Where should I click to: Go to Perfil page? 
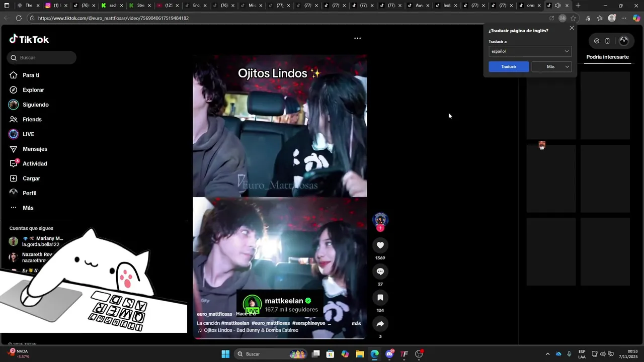pyautogui.click(x=23, y=193)
